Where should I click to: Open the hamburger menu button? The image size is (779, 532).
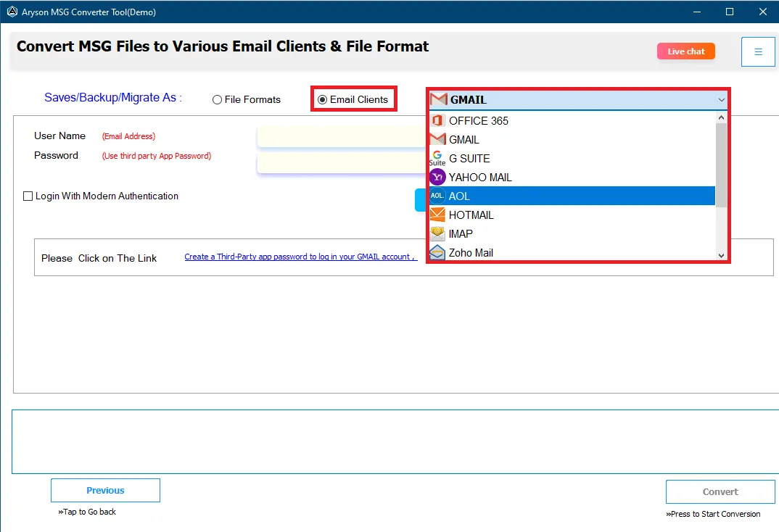click(758, 51)
